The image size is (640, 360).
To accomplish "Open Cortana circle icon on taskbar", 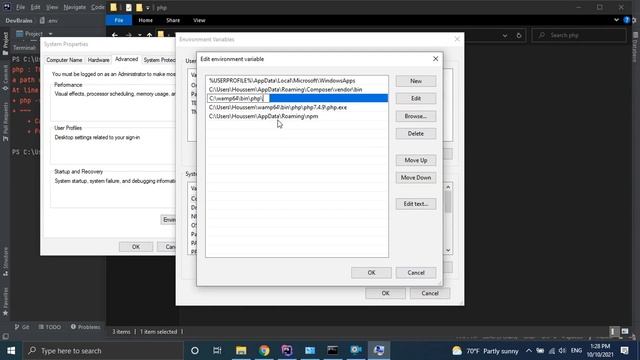I will point(195,351).
